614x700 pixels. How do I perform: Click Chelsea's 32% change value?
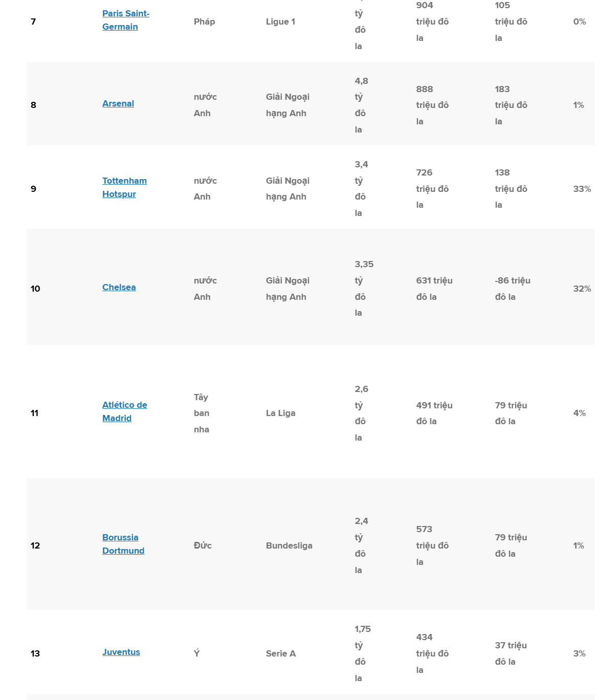click(582, 289)
